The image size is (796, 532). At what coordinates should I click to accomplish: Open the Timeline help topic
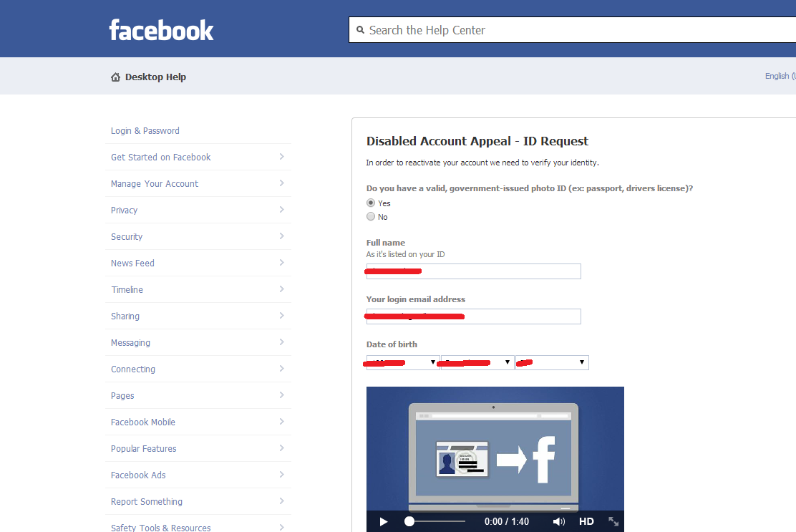pyautogui.click(x=127, y=289)
